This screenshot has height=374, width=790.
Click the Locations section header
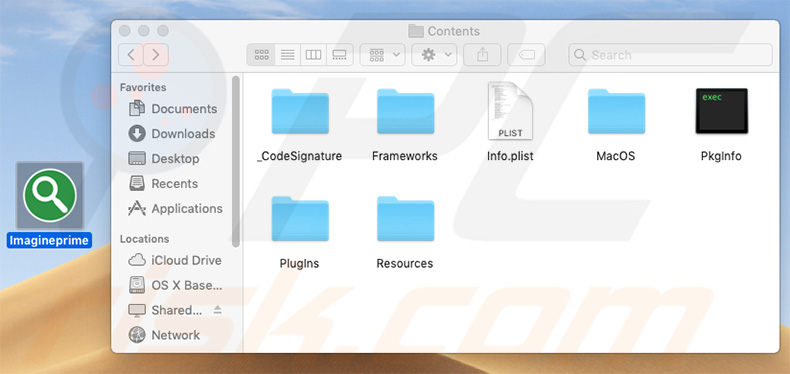(145, 239)
